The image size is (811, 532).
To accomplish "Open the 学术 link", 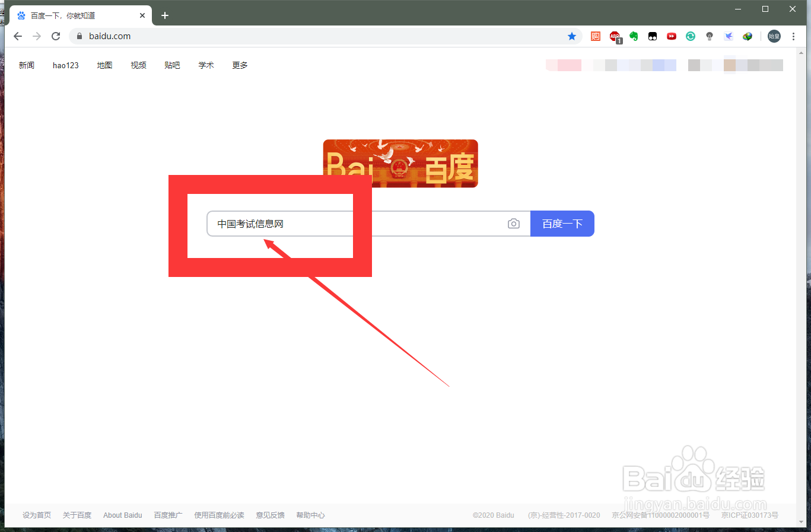I will pyautogui.click(x=206, y=65).
